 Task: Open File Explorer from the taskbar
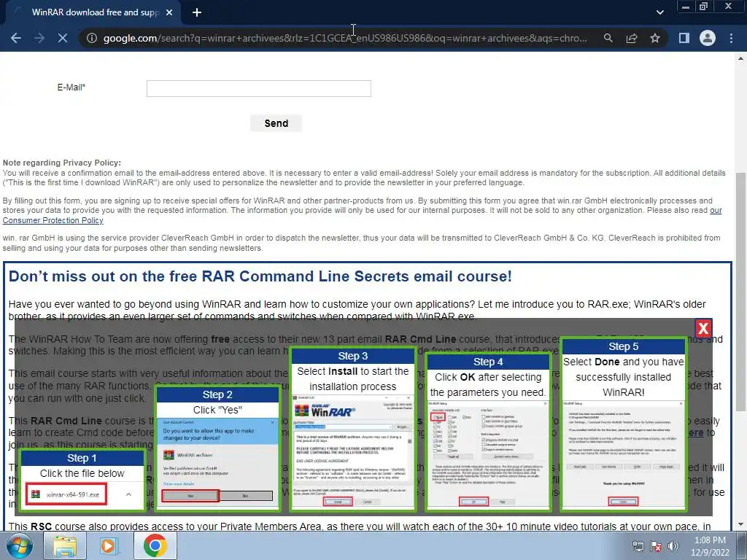point(65,545)
